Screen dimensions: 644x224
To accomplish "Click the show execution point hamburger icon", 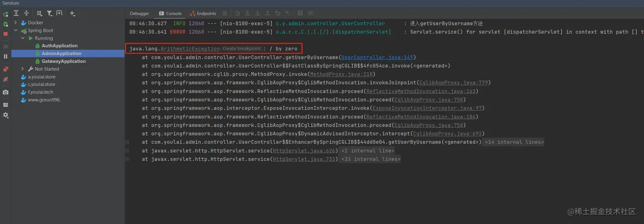I will pyautogui.click(x=225, y=14).
